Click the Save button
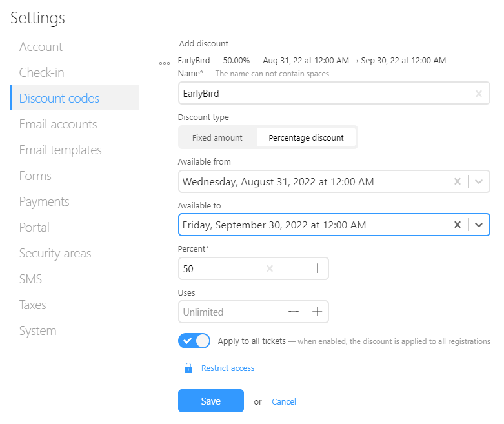The width and height of the screenshot is (504, 424). click(210, 401)
